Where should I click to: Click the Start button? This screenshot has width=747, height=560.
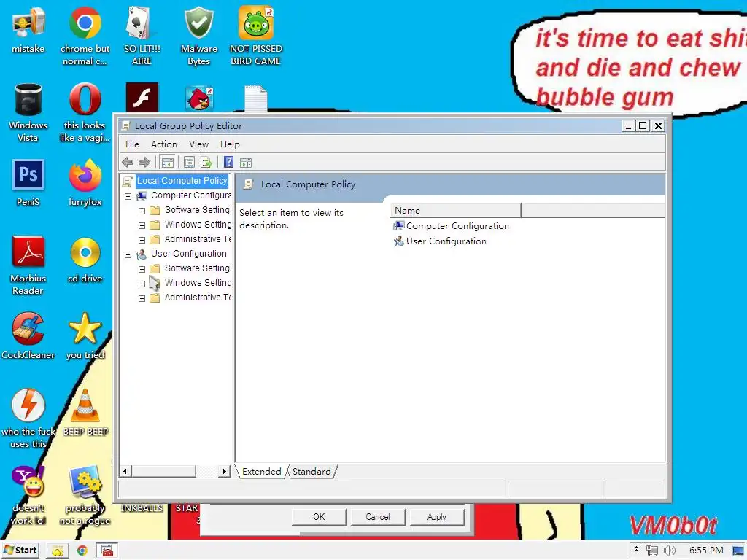click(20, 551)
